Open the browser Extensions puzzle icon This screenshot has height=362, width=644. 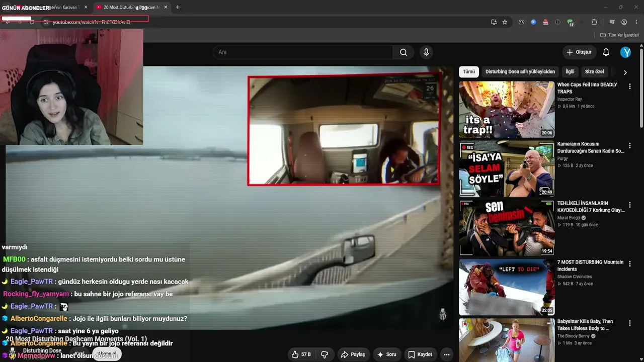pos(594,22)
